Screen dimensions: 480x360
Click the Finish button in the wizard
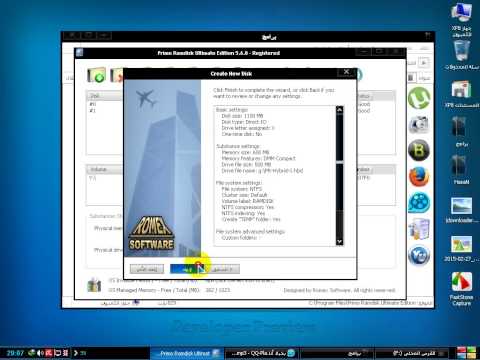tap(187, 269)
